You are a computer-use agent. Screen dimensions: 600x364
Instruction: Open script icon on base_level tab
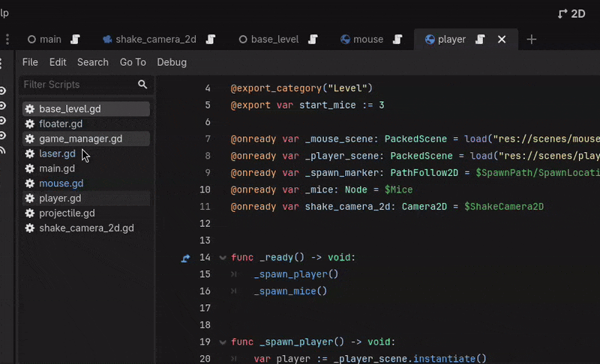click(313, 40)
